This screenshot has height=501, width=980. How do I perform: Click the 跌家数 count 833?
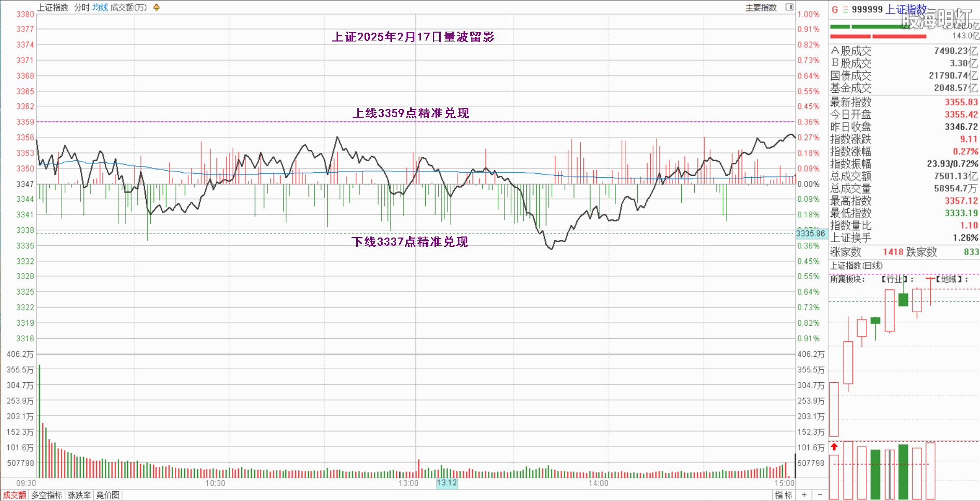pos(971,252)
